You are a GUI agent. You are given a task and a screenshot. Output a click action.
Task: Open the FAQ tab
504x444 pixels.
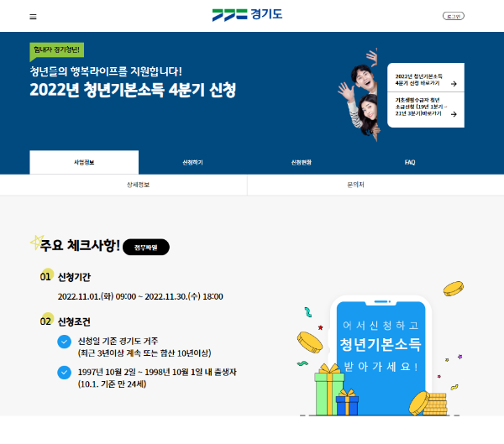click(x=410, y=162)
